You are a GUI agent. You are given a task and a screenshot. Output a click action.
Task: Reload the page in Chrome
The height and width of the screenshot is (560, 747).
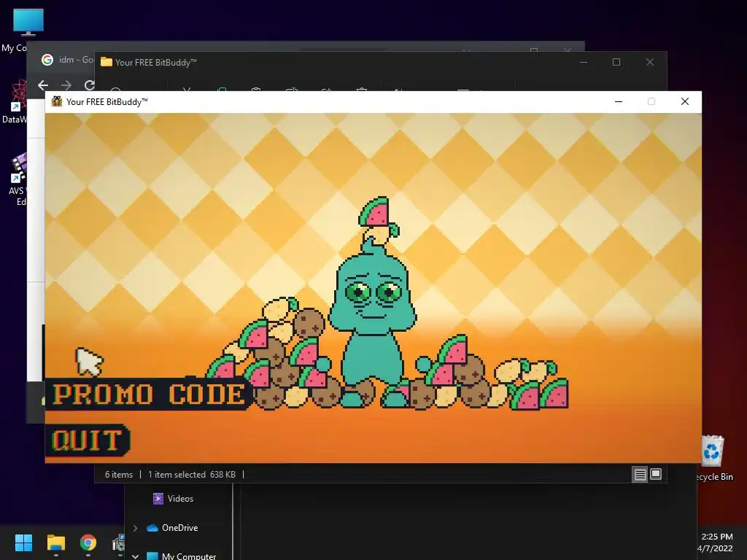(89, 85)
